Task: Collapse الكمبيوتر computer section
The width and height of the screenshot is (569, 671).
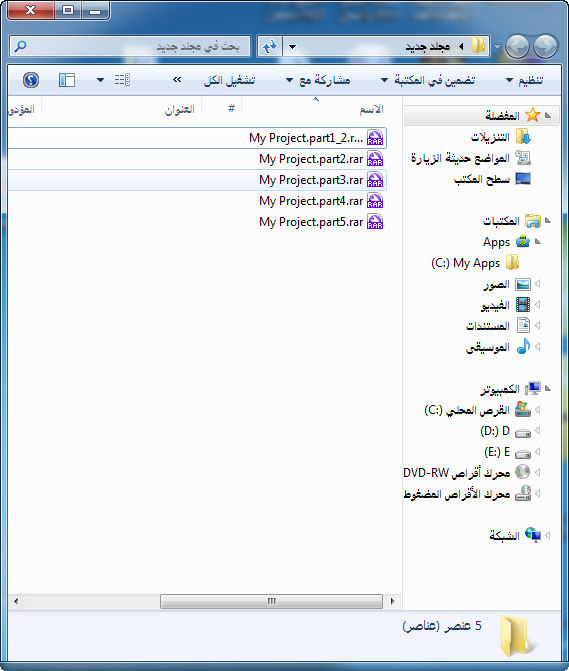Action: [x=548, y=389]
